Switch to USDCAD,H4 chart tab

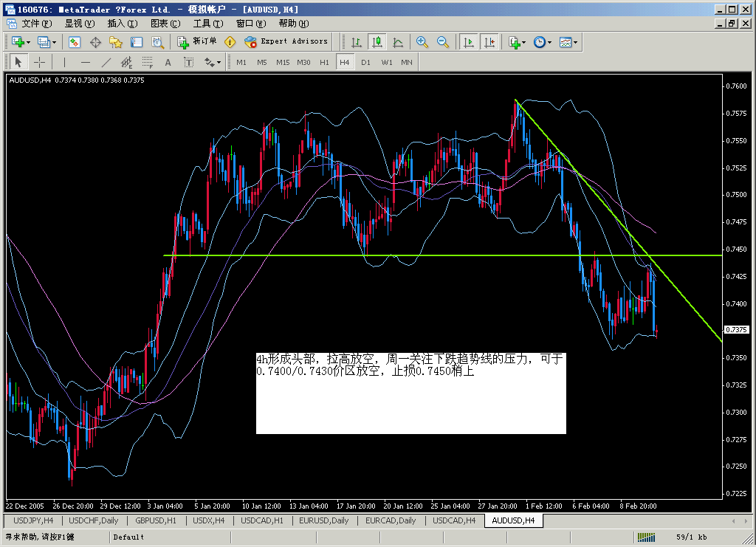454,520
